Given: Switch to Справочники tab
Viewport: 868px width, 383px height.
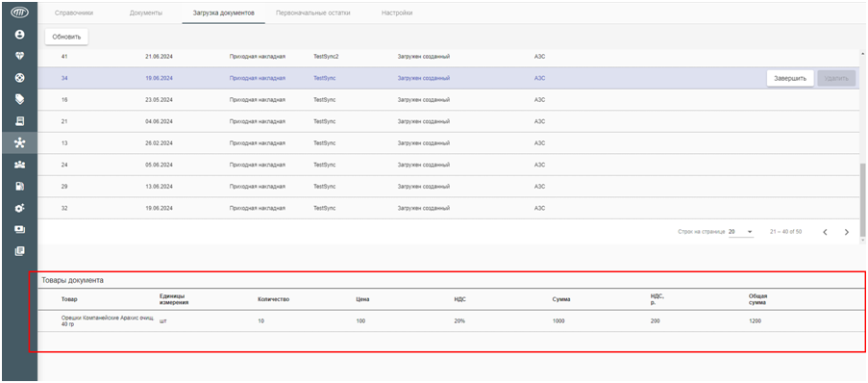Looking at the screenshot, I should 74,13.
